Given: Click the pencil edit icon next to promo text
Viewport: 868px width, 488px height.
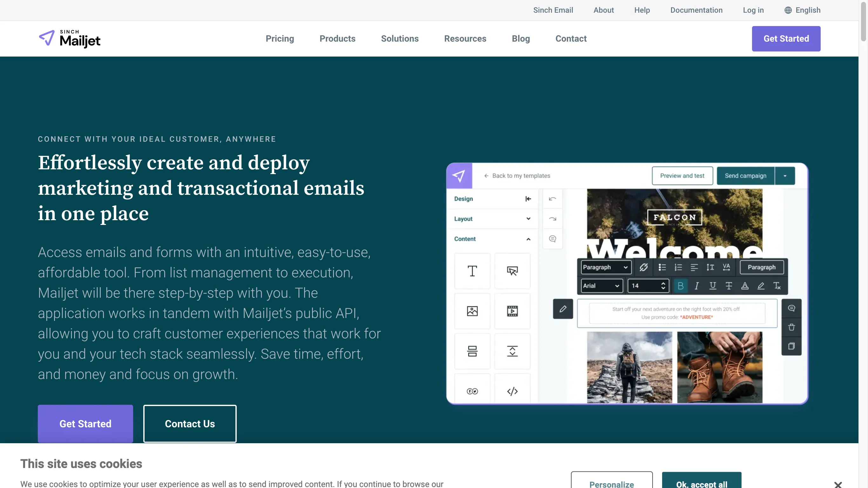Looking at the screenshot, I should 562,308.
